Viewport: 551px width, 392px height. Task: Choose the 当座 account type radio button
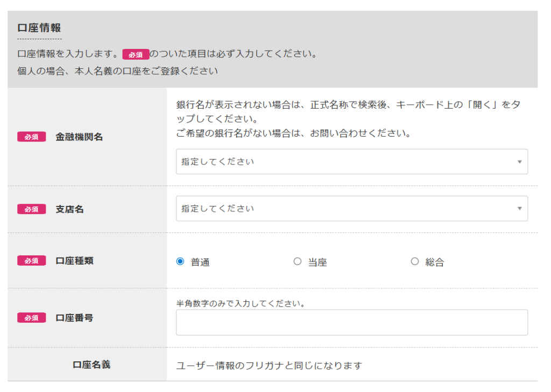298,262
